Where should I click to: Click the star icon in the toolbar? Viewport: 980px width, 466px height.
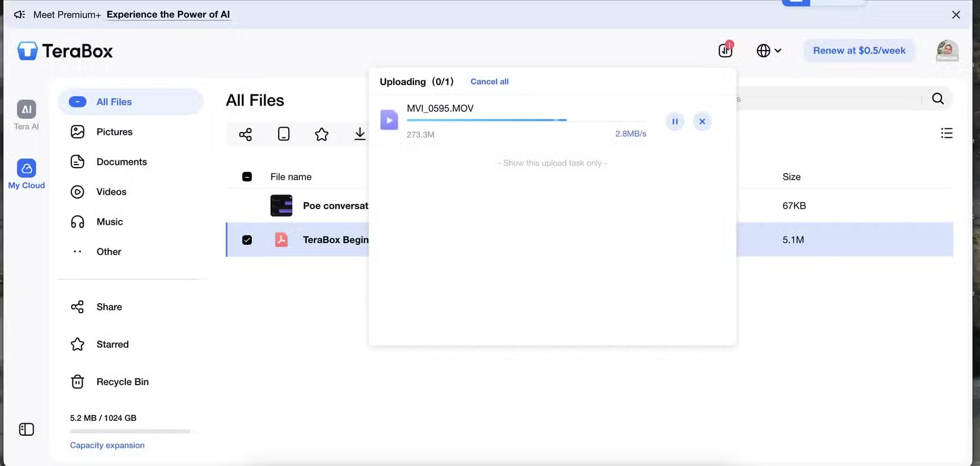321,134
